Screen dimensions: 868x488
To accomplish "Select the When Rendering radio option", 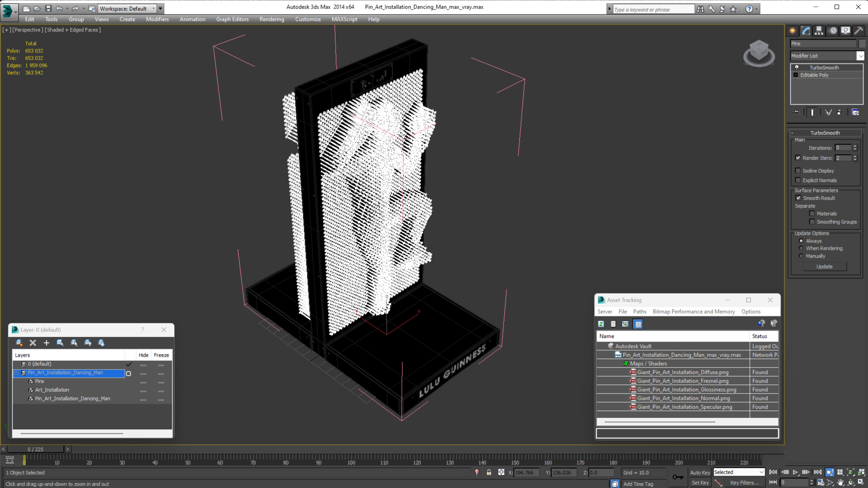I will click(801, 248).
